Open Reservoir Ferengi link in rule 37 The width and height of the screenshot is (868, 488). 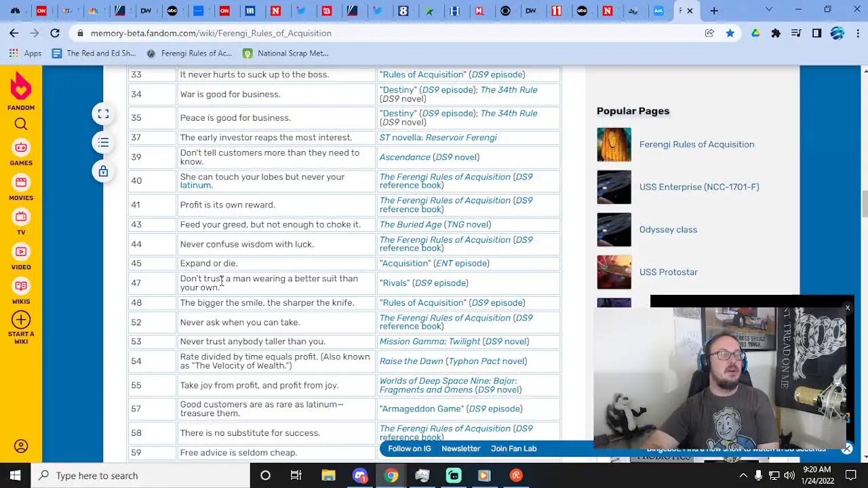(461, 138)
